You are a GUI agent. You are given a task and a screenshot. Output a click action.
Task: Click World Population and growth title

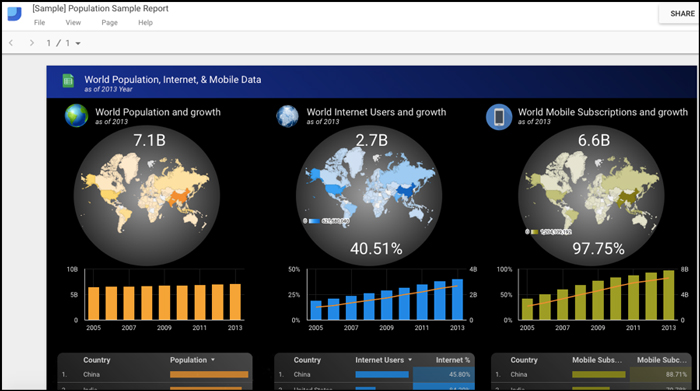pos(158,112)
